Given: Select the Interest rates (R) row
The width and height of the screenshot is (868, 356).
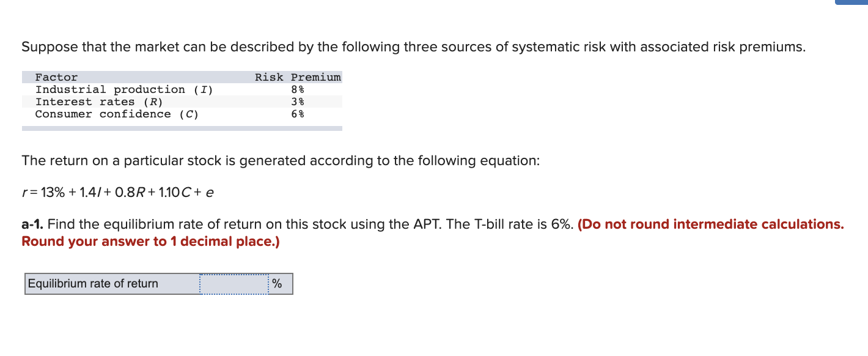Looking at the screenshot, I should tap(182, 102).
